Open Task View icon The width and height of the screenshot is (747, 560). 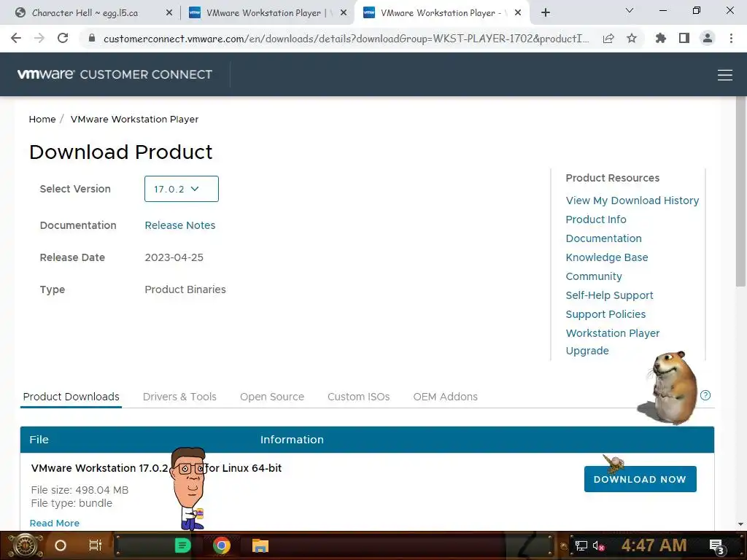(x=96, y=545)
